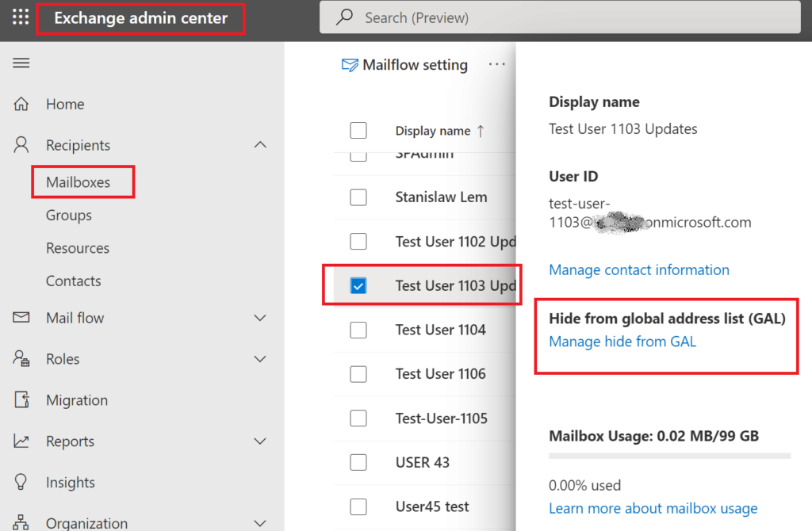Open Manage contact information link
812x531 pixels.
coord(639,269)
